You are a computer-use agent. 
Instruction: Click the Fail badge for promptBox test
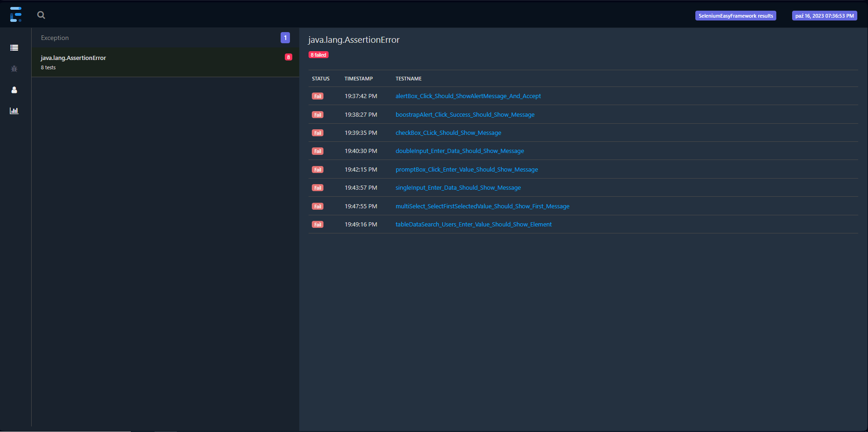[x=318, y=170]
